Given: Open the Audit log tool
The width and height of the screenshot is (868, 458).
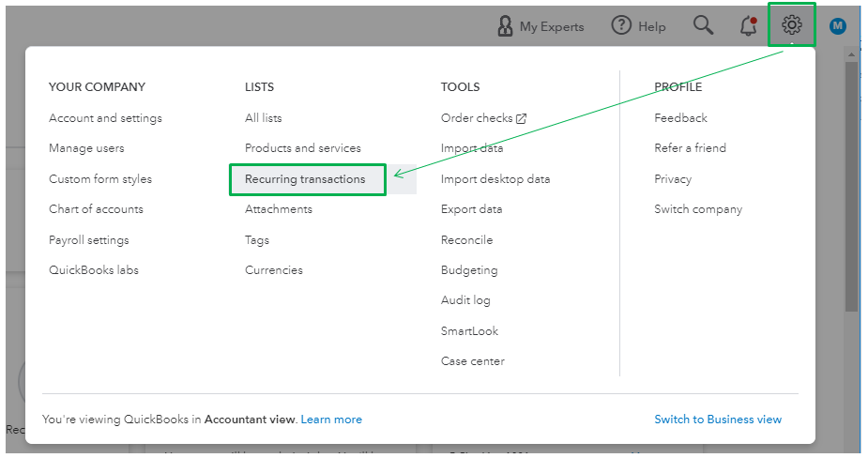Looking at the screenshot, I should click(465, 300).
